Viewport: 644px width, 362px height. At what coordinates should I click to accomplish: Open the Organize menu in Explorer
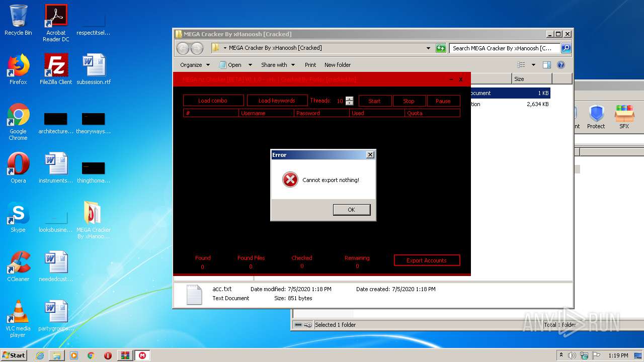[x=195, y=65]
